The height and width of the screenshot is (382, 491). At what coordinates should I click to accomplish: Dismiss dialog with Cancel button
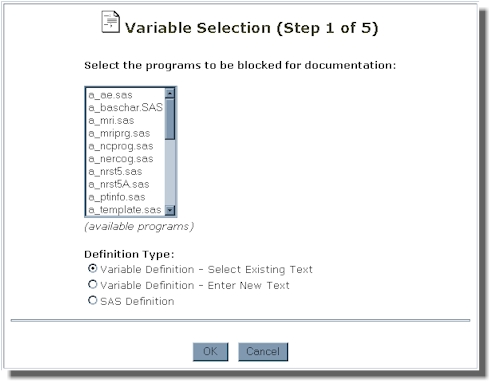[x=263, y=352]
